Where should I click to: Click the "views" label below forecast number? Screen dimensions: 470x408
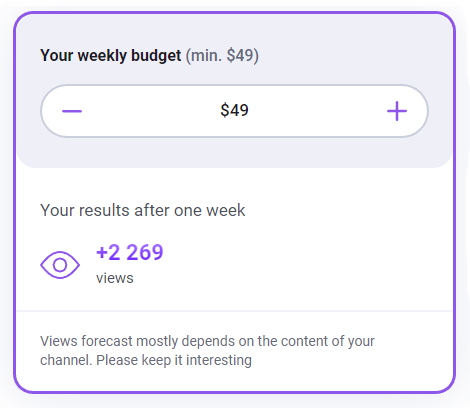tap(115, 278)
